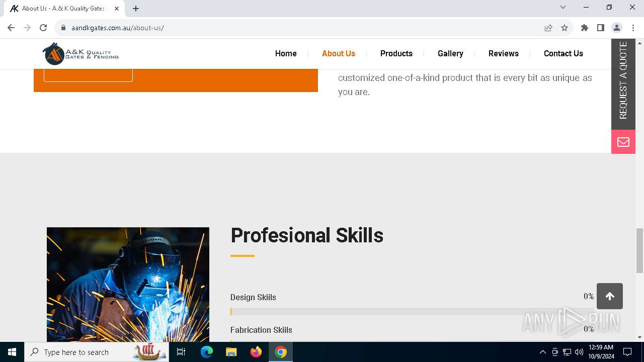644x362 pixels.
Task: Open the Chrome three-dot menu
Action: point(633,28)
